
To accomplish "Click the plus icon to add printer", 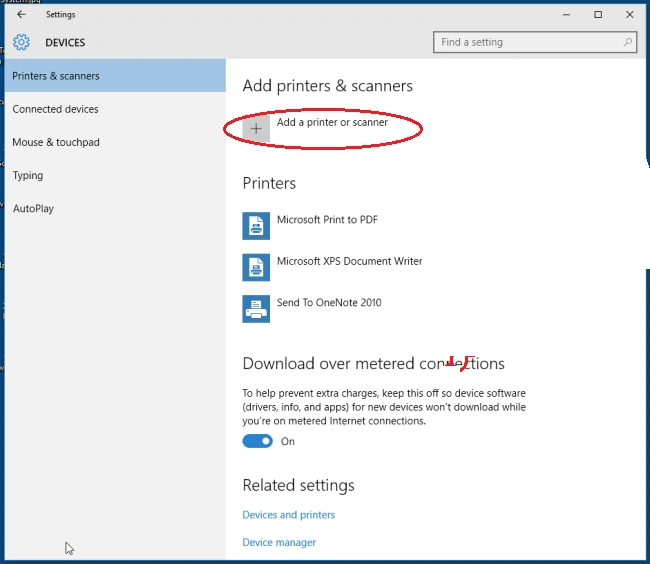I will click(256, 128).
